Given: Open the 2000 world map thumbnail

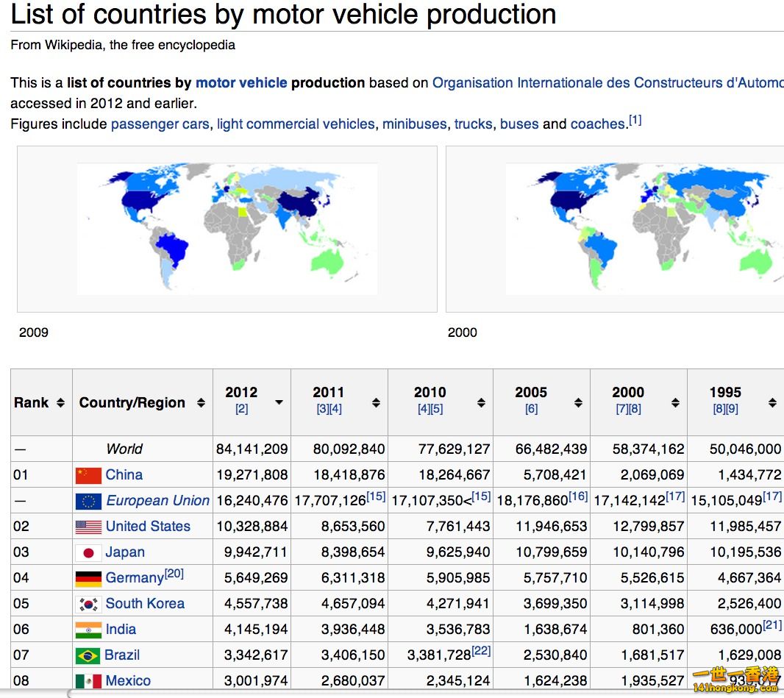Looking at the screenshot, I should [x=640, y=229].
